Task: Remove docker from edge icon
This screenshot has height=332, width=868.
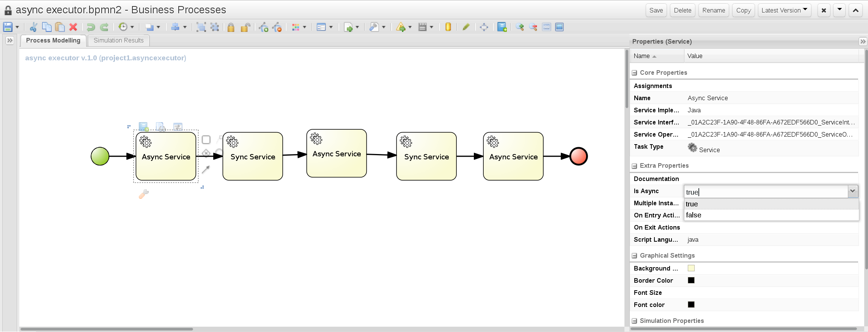Action: [277, 27]
